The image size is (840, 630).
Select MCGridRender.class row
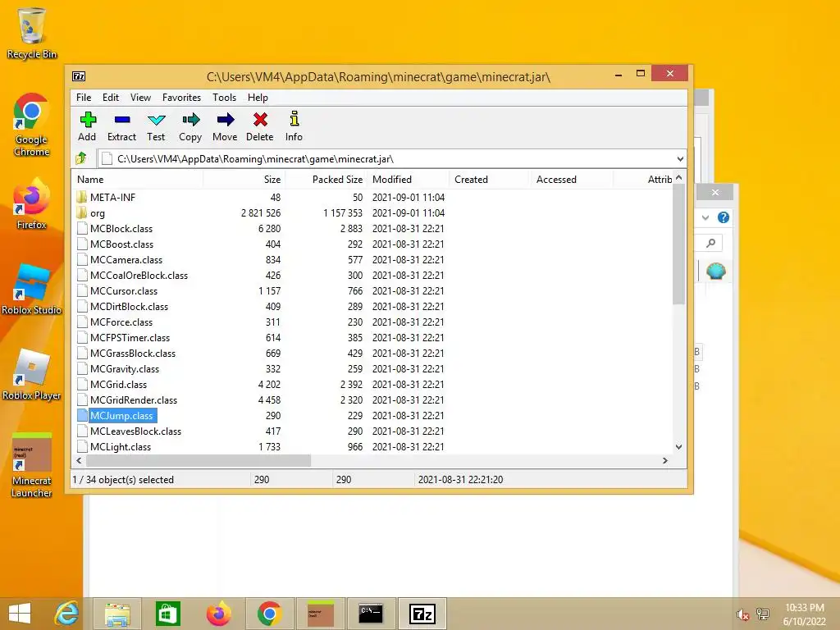pyautogui.click(x=372, y=400)
